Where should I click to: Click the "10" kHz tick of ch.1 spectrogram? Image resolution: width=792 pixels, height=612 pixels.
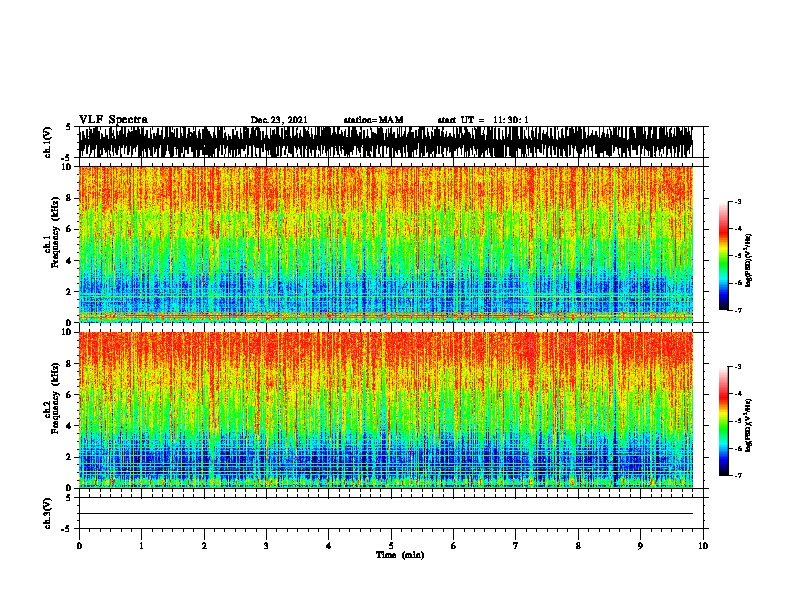click(x=68, y=167)
